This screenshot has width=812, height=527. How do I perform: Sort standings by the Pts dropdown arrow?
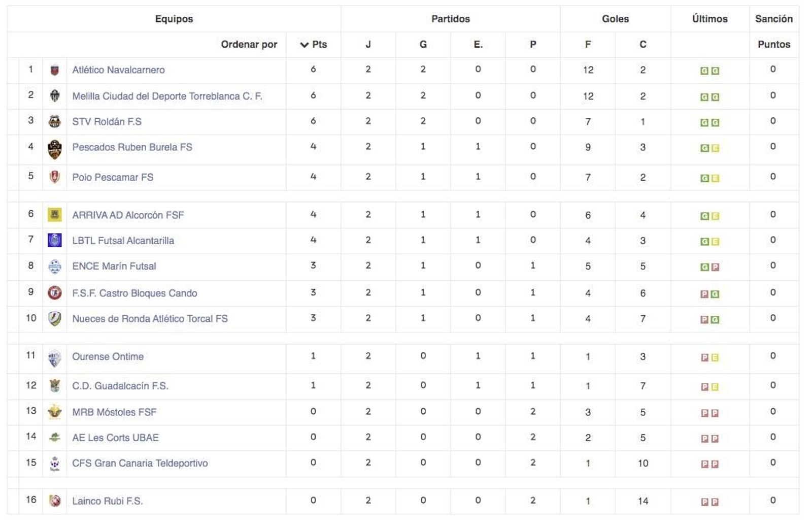click(x=304, y=45)
